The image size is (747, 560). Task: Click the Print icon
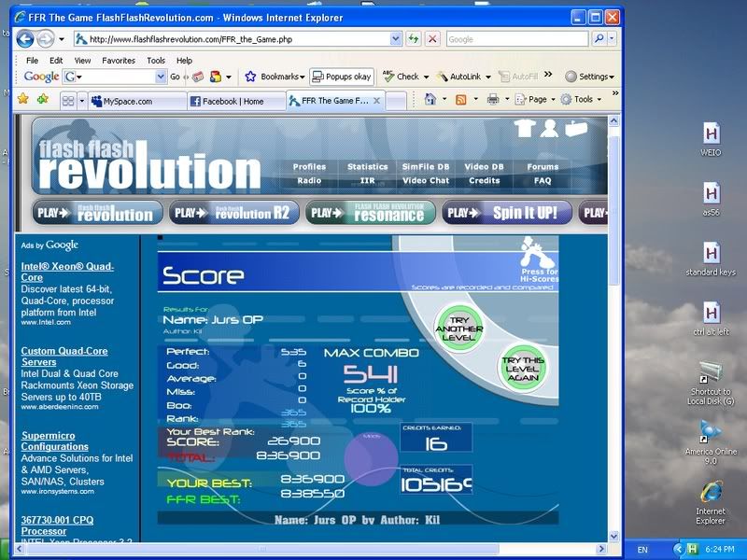(493, 100)
